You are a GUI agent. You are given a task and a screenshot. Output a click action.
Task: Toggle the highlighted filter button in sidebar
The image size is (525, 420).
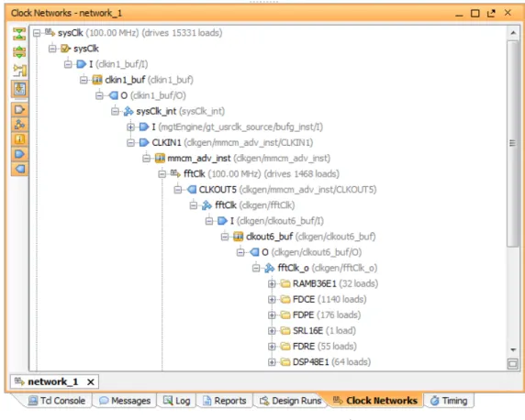[x=19, y=89]
